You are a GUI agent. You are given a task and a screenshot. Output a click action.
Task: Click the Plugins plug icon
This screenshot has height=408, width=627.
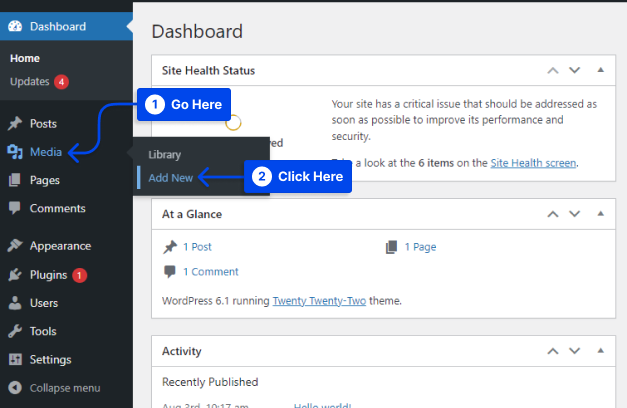(15, 275)
